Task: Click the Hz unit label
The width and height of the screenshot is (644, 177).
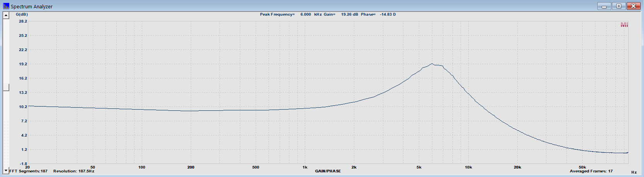Action: (634, 172)
